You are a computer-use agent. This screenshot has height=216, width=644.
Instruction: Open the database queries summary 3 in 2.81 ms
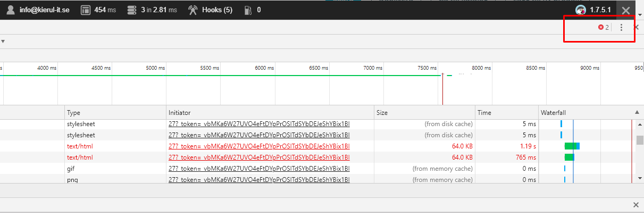[x=151, y=10]
